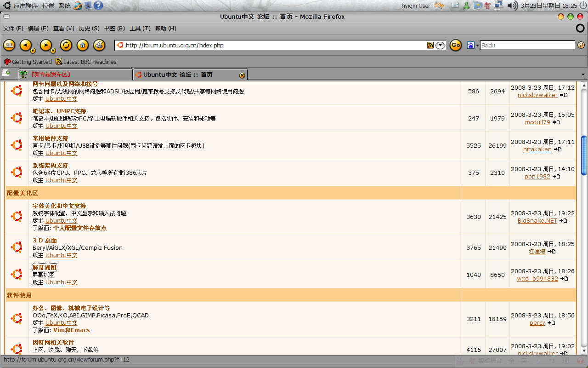Click the wxd_b994832 username link

[x=537, y=279]
